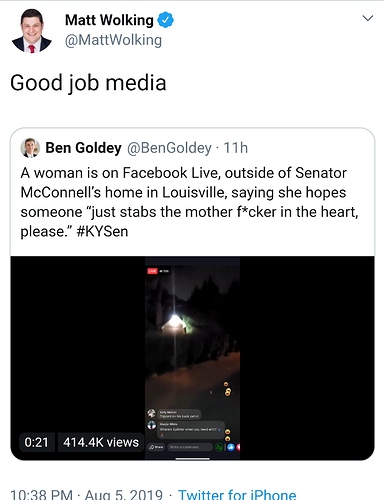Viewport: 384px width, 500px height.
Task: Click the blue verified badge
Action: 165,20
